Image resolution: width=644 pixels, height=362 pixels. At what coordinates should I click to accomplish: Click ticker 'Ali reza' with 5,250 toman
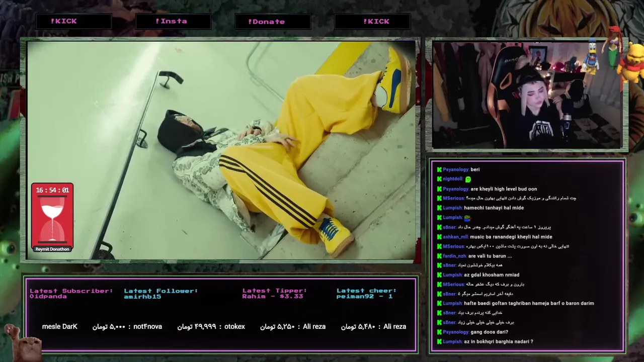(x=314, y=326)
